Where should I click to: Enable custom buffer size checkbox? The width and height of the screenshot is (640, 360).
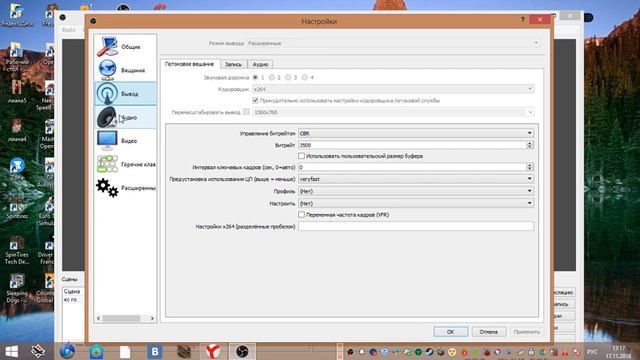[x=301, y=156]
